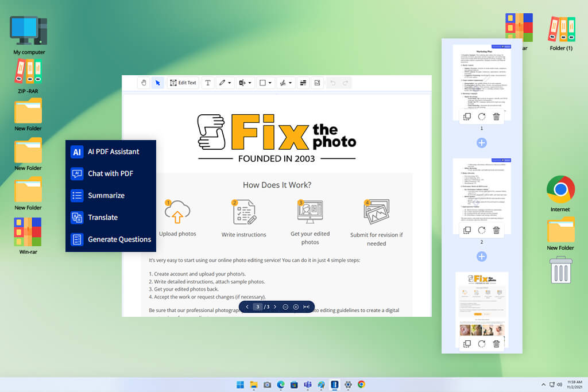Click the 'FOUNDED IN 2003' text
This screenshot has width=588, height=392.
point(276,158)
